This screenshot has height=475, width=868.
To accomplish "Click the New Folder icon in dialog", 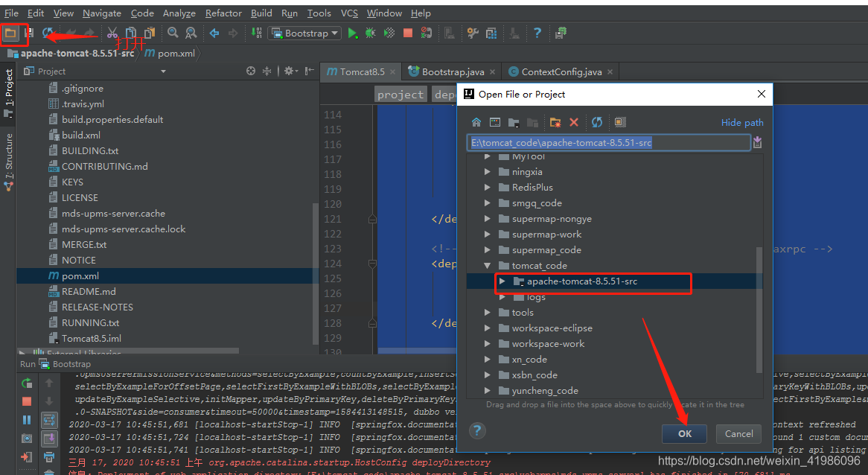I will pyautogui.click(x=555, y=122).
